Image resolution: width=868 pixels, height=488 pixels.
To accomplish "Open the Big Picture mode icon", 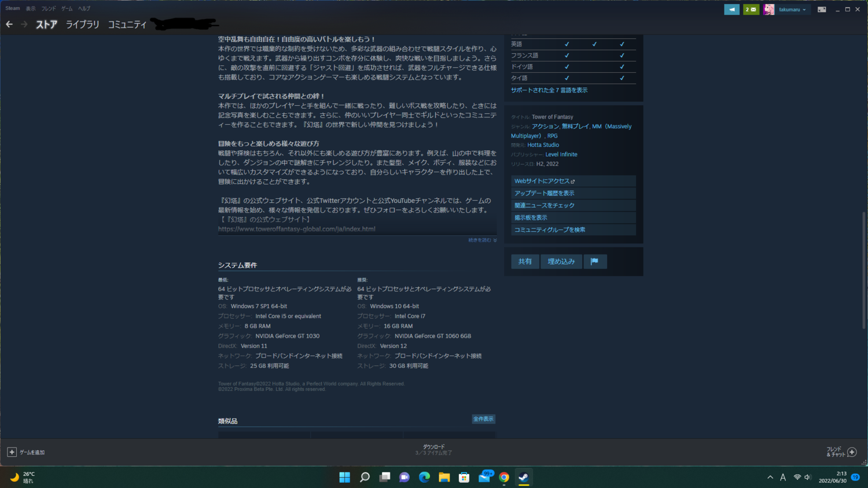I will 822,9.
